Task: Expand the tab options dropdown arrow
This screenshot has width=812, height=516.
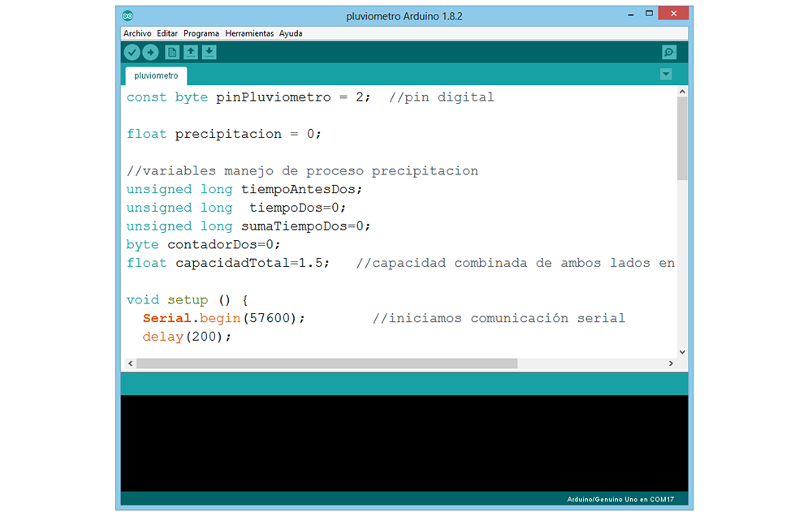Action: tap(666, 75)
